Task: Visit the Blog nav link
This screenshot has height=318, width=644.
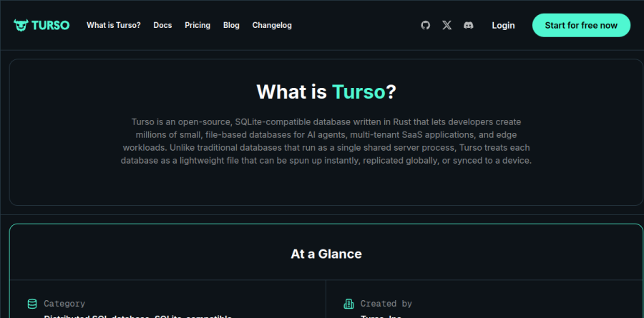Action: 231,25
